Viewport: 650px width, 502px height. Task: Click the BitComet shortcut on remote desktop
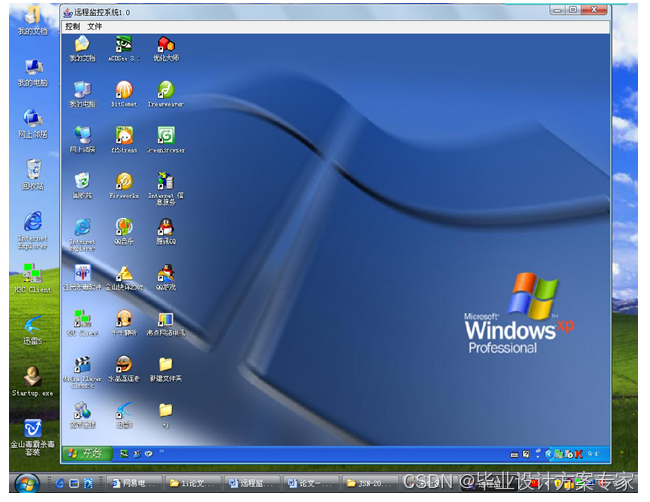(x=124, y=95)
